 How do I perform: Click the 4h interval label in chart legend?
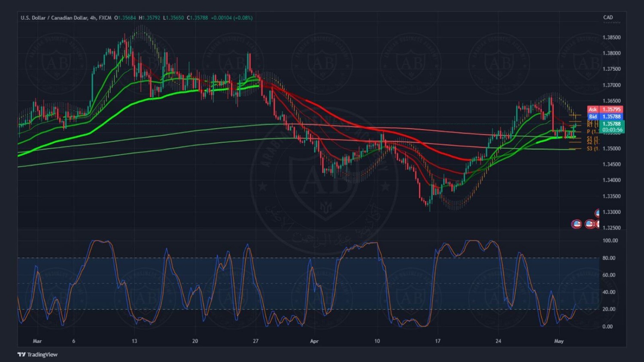click(93, 18)
